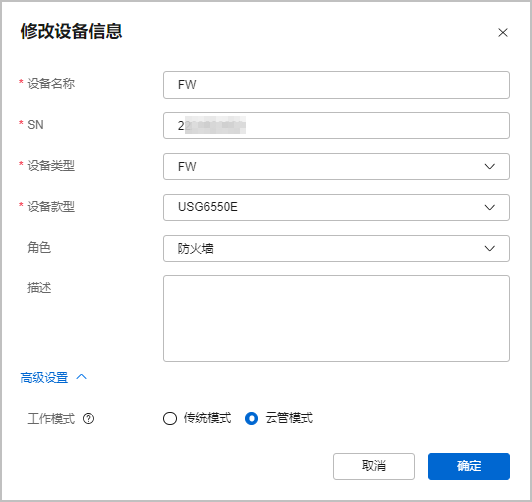
Task: Focus the 设备名称 text input
Action: pos(336,85)
